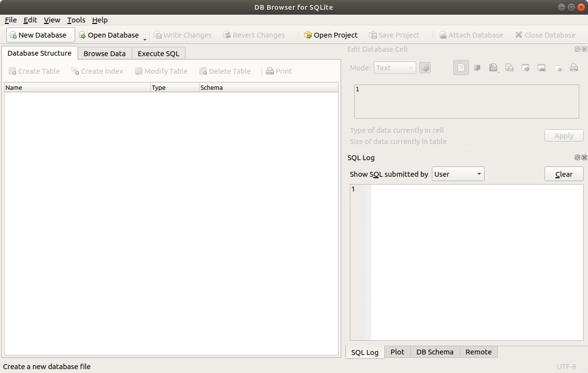The height and width of the screenshot is (373, 588).
Task: Close the SQL Log panel
Action: [584, 157]
